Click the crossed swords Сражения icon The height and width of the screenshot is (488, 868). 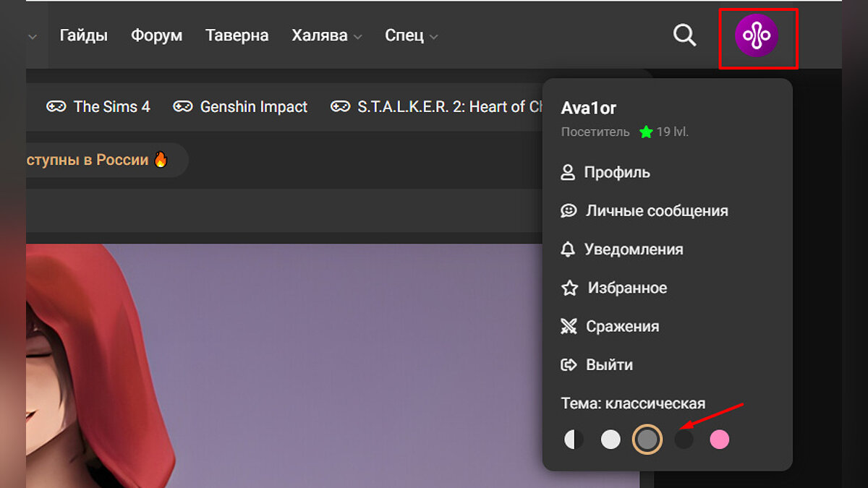click(x=569, y=326)
